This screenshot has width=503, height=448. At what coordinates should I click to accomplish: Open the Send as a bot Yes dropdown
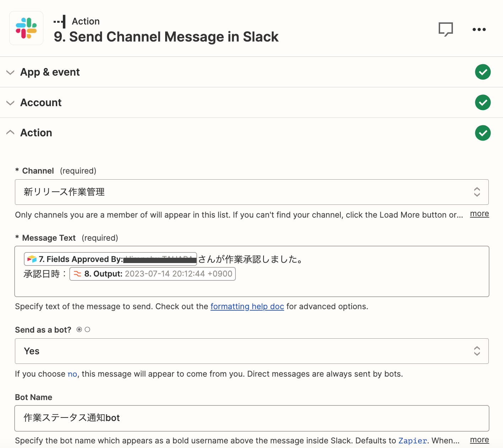251,351
